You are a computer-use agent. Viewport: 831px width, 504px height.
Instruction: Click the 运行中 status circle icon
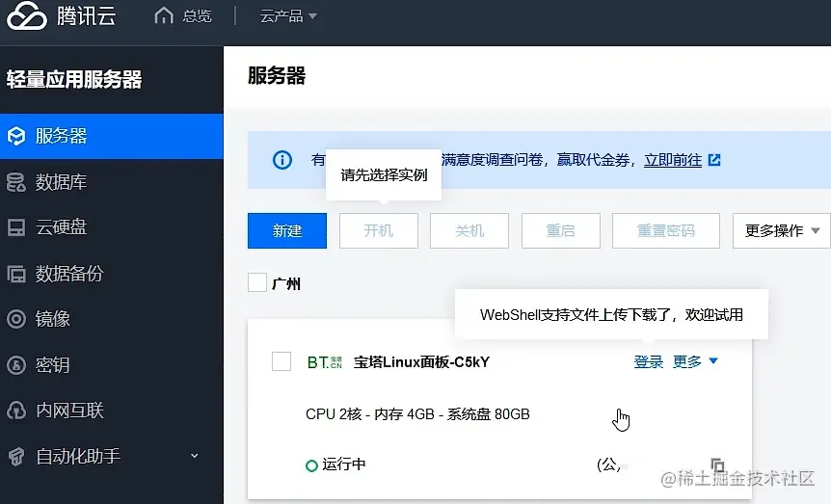pos(311,465)
